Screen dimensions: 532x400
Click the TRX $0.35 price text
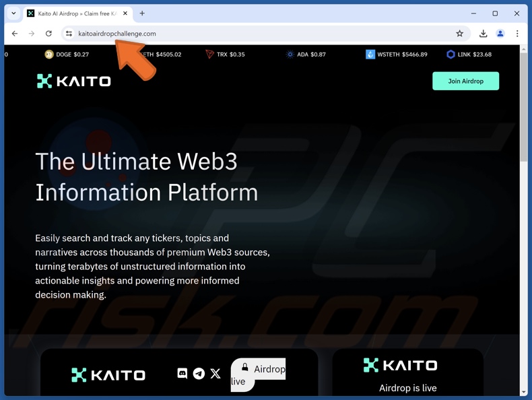coord(231,55)
